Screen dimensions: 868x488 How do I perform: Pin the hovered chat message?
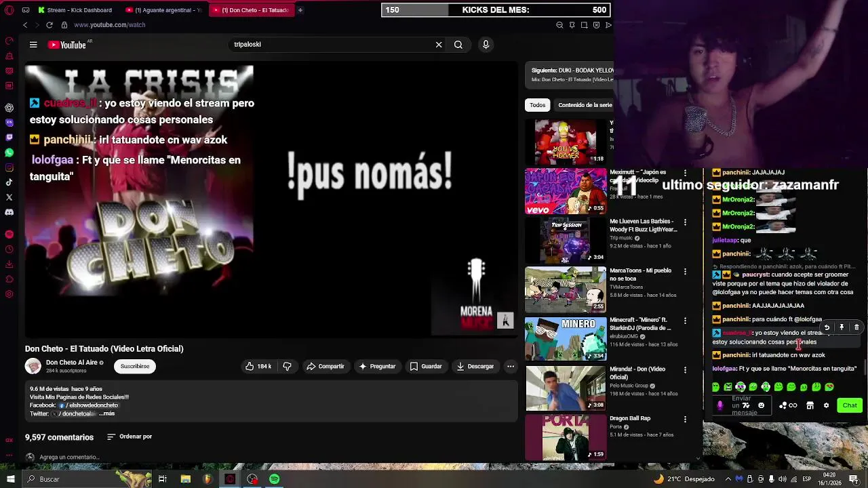point(842,327)
